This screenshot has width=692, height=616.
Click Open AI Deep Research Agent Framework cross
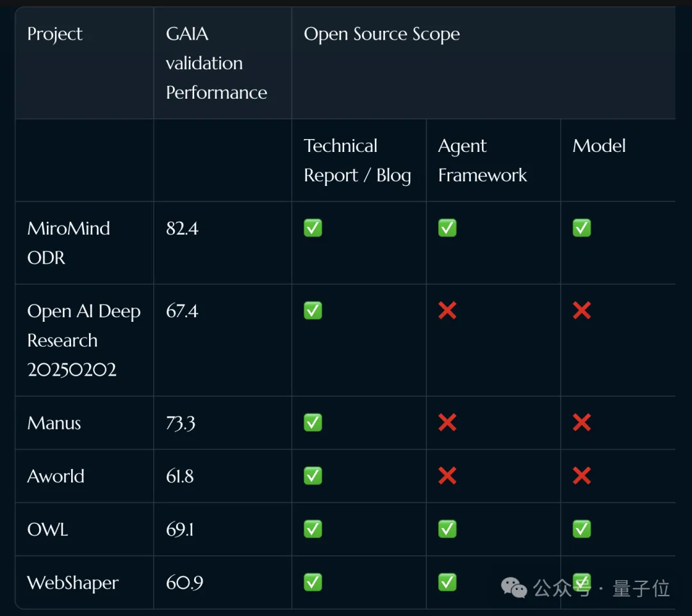click(447, 310)
